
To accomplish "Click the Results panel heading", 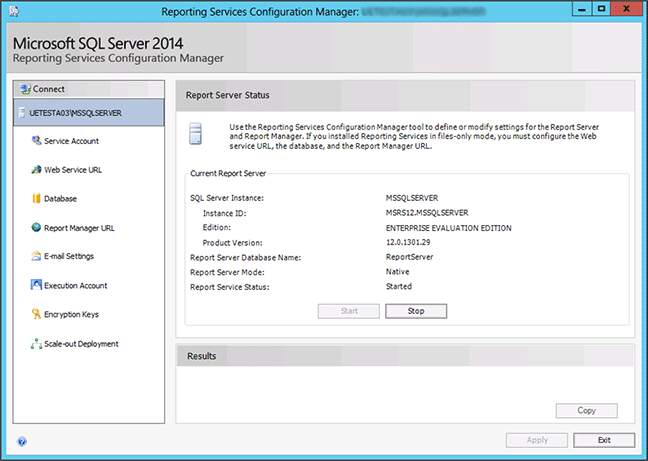I will [x=202, y=356].
